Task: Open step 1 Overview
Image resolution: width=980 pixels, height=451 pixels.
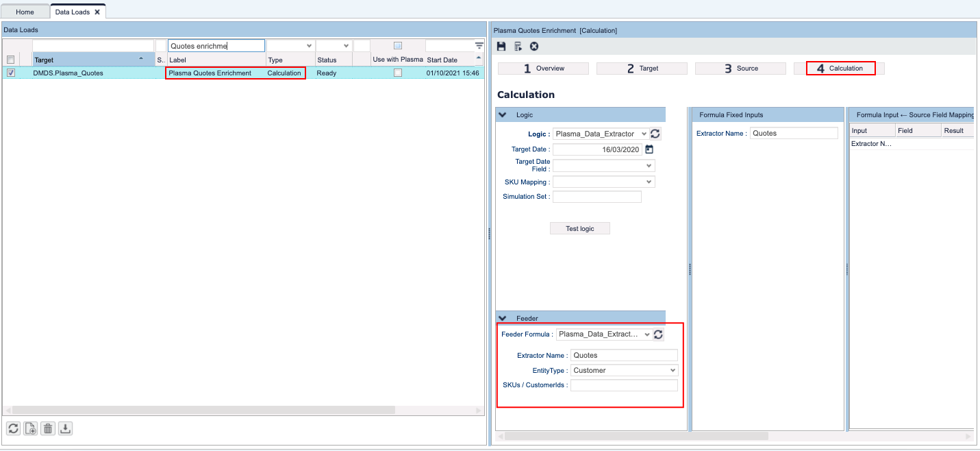Action: [x=542, y=68]
